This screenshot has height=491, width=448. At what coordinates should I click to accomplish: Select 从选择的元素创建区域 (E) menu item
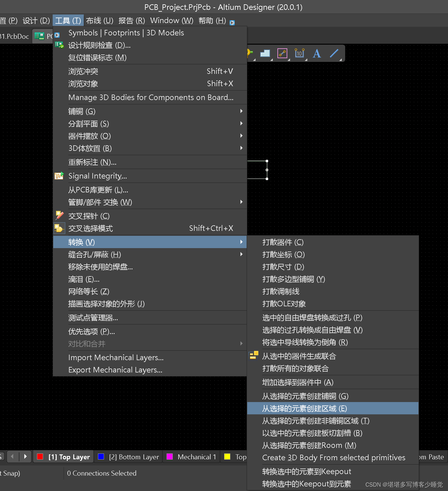point(333,408)
